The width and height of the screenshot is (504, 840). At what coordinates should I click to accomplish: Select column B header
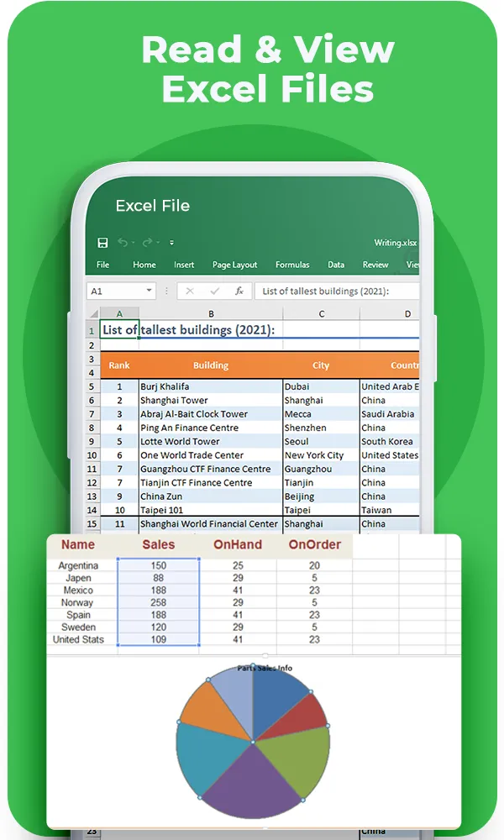(211, 314)
